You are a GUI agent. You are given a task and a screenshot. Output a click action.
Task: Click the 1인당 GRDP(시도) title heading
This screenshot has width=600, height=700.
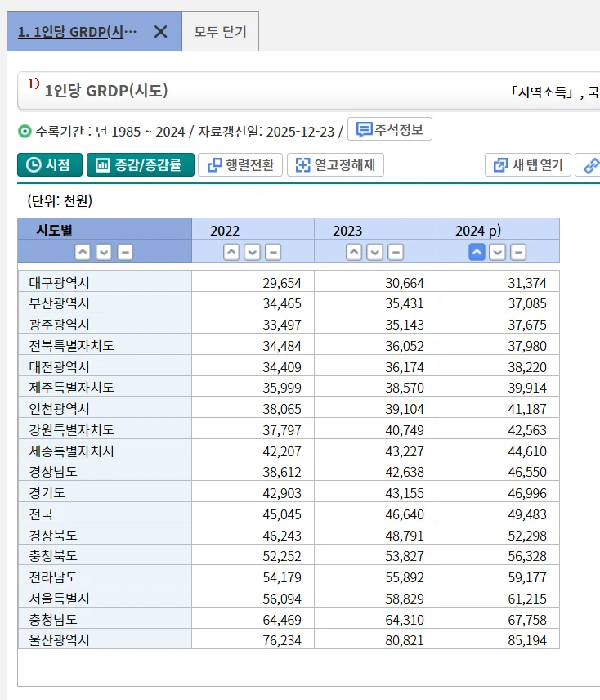[x=106, y=91]
